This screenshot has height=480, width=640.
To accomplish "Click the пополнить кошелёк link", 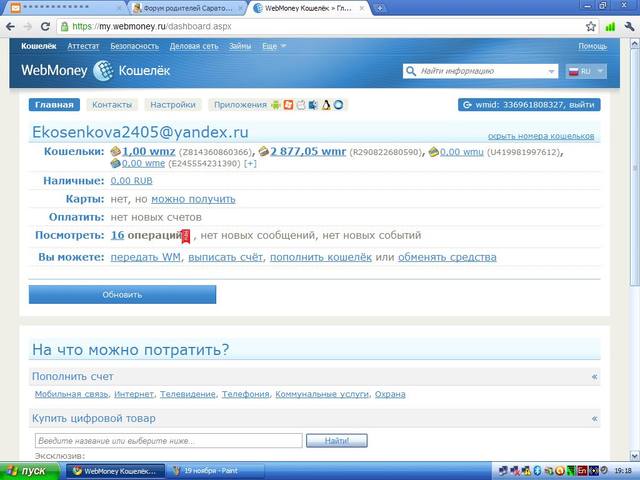I will click(x=321, y=257).
